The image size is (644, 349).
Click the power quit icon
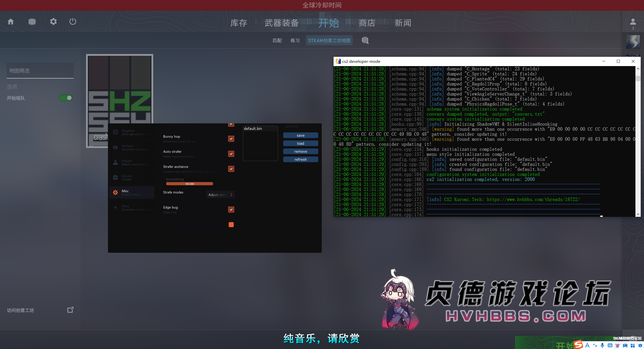tap(73, 22)
